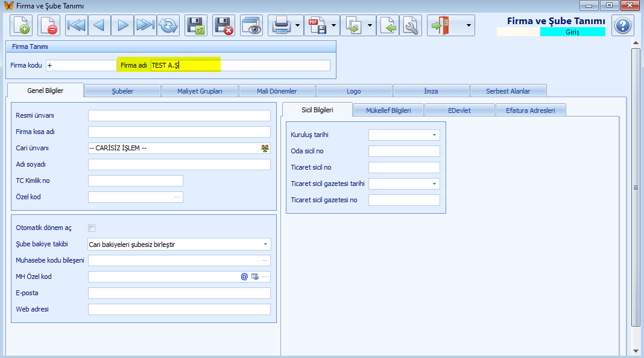Viewport: 644px width, 358px height.
Task: Click the vertical scrollbar down arrow
Action: [x=636, y=351]
